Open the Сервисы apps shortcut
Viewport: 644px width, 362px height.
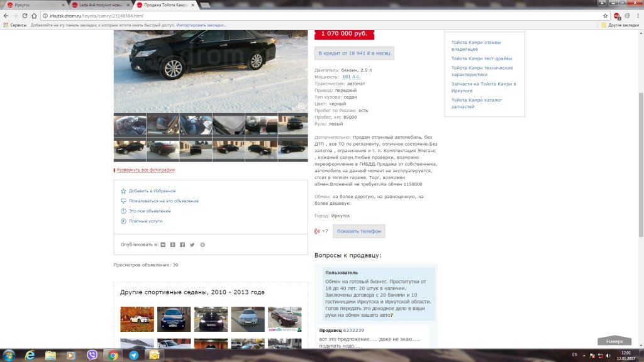(15, 25)
